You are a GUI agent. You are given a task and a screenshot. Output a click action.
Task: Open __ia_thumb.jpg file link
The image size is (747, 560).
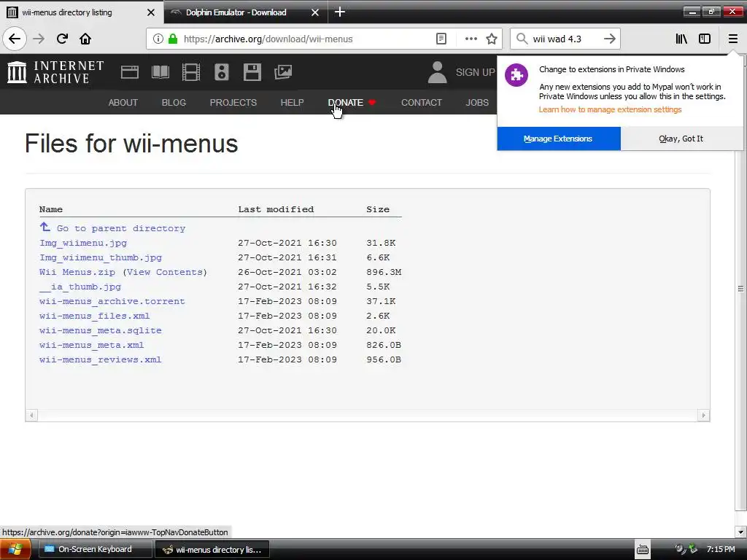pos(80,287)
